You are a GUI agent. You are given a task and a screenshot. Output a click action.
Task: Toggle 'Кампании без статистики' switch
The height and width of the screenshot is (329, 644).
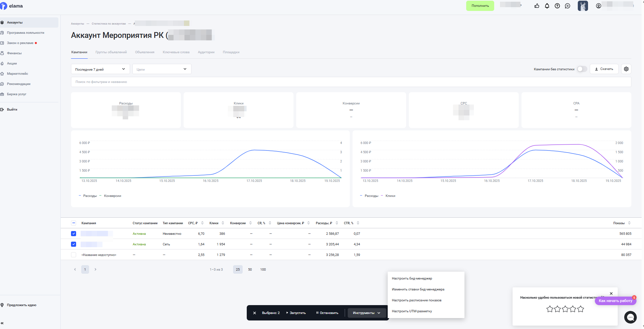pyautogui.click(x=582, y=69)
